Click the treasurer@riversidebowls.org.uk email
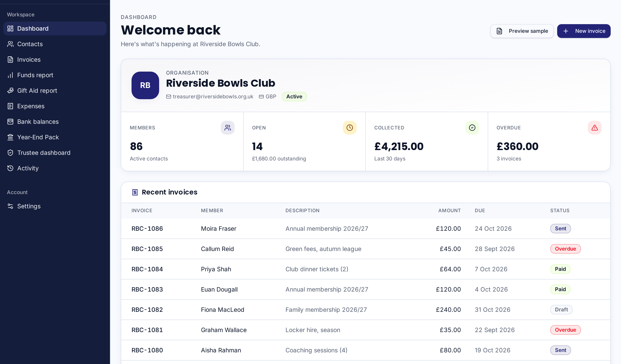Image resolution: width=621 pixels, height=364 pixels. [213, 97]
